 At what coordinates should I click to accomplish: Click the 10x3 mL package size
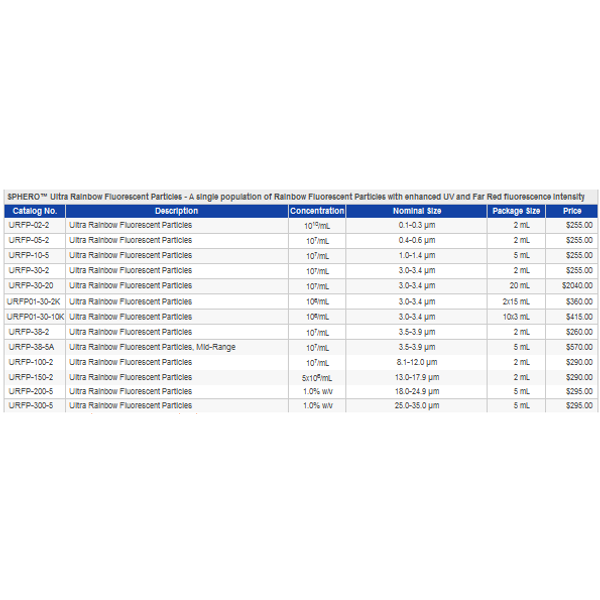[516, 317]
